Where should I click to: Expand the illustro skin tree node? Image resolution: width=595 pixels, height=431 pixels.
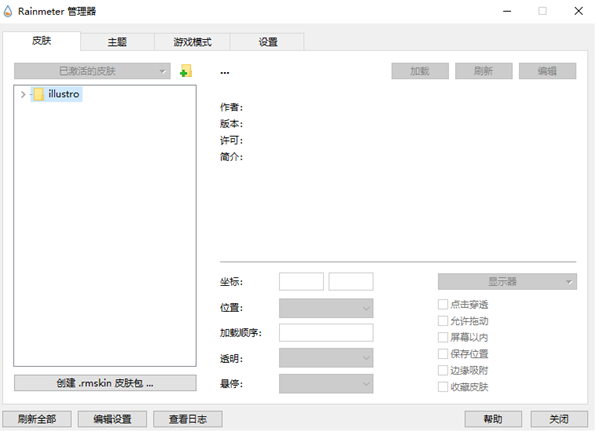(x=23, y=94)
